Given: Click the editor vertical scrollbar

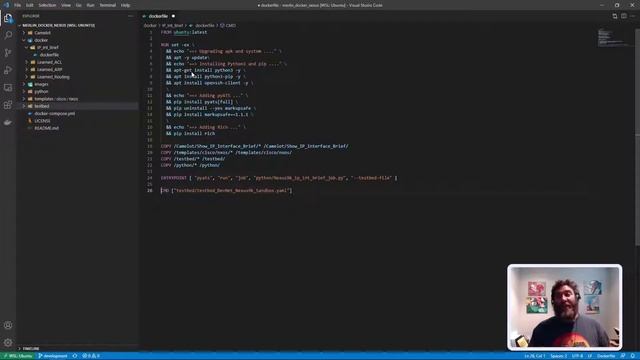Looking at the screenshot, I should (637, 138).
